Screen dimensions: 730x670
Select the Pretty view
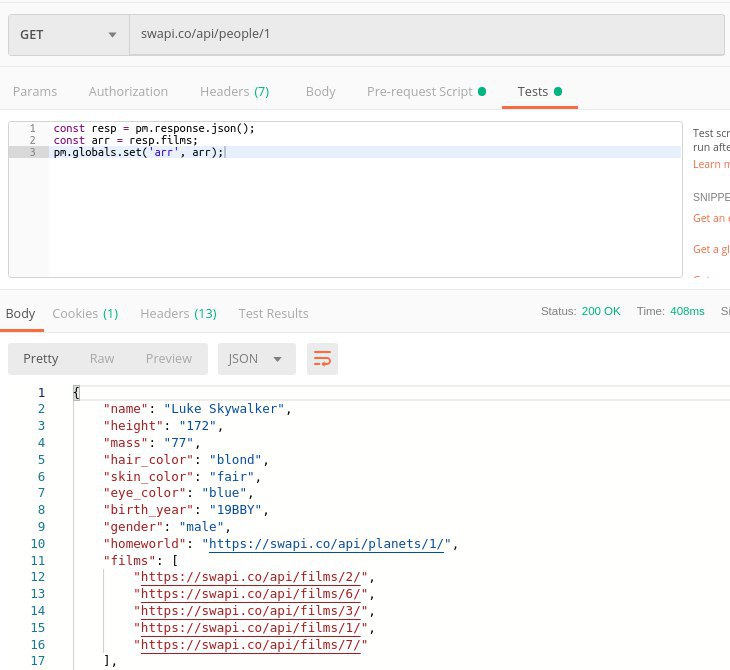tap(41, 359)
